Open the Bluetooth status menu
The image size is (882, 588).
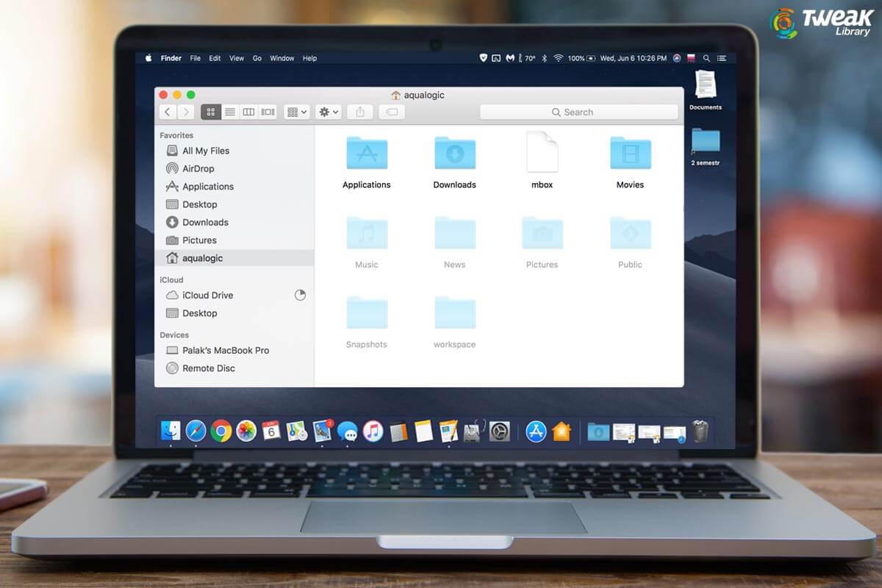[x=545, y=58]
